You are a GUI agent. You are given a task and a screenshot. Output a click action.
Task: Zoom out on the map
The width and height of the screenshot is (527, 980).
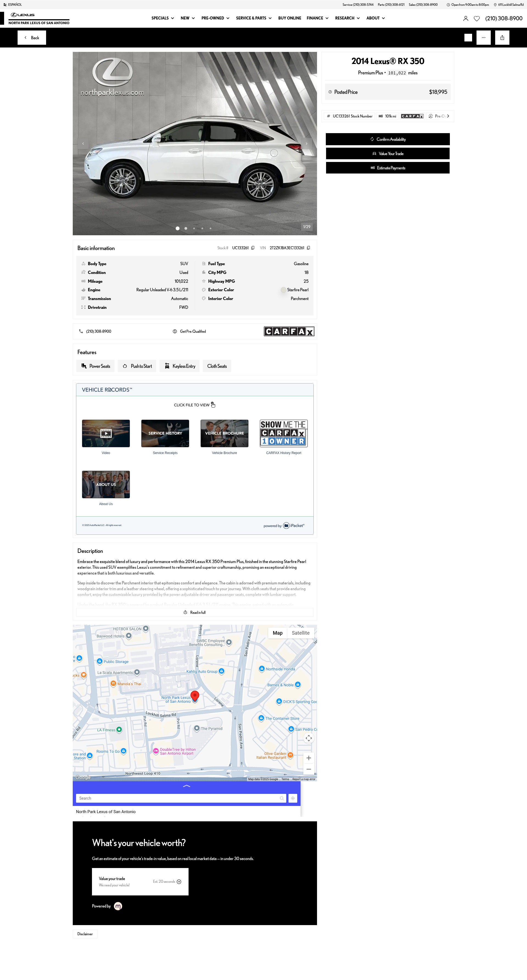pyautogui.click(x=309, y=769)
